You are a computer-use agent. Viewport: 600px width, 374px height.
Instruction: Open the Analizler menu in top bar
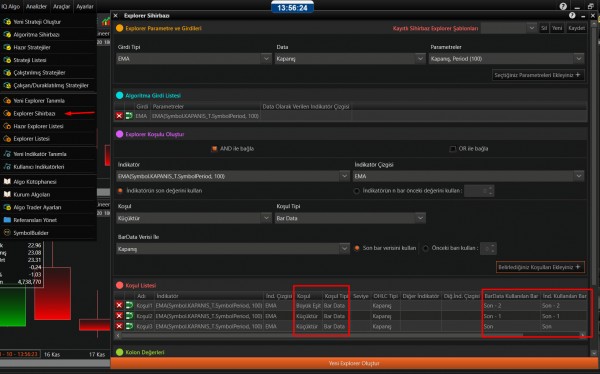point(36,7)
